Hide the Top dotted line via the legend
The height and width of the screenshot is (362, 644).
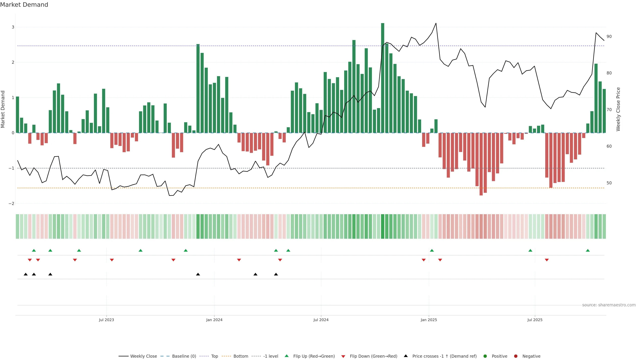pyautogui.click(x=214, y=356)
